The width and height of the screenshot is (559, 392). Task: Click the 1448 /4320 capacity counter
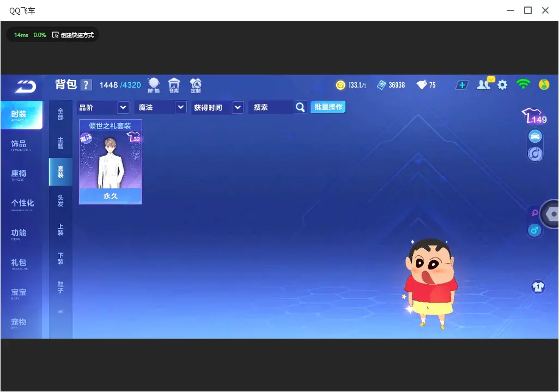click(120, 85)
